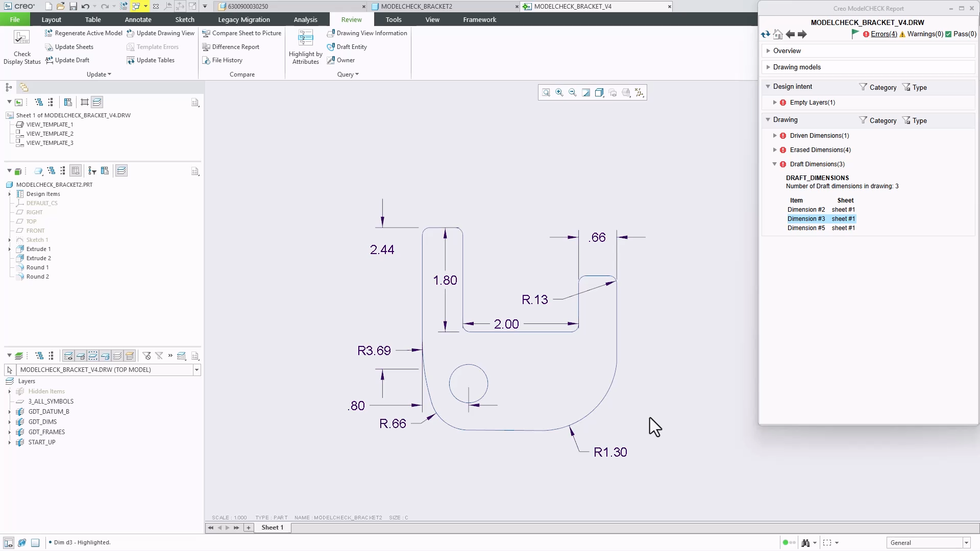Click the layer tree tab icon in navigator
The image size is (980, 551).
(x=24, y=87)
